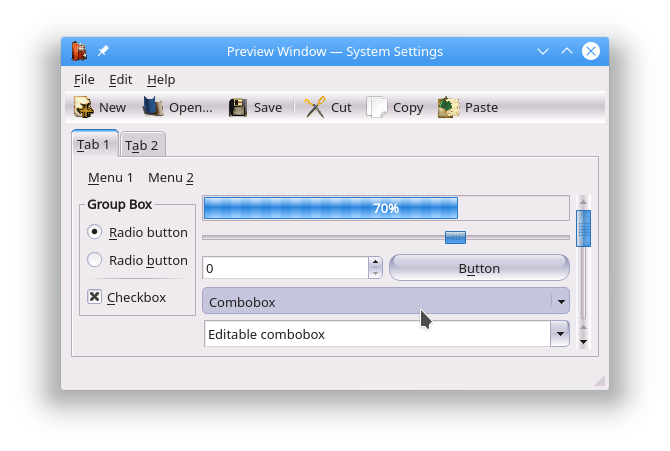
Task: Click the spinbox number field showing 0
Action: click(x=285, y=268)
